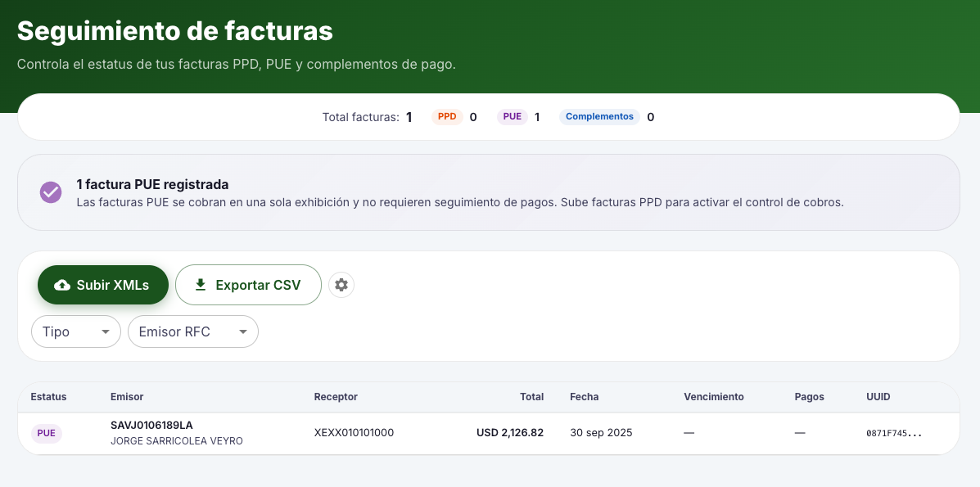
Task: Click the PUE status badge in the table row
Action: (47, 433)
